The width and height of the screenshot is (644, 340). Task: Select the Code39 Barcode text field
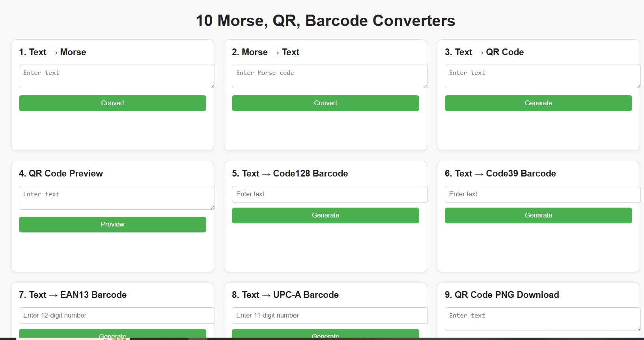click(x=542, y=194)
